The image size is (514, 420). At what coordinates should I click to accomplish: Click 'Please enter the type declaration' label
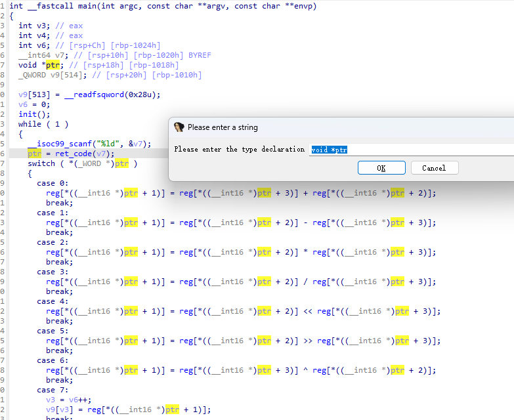point(240,150)
